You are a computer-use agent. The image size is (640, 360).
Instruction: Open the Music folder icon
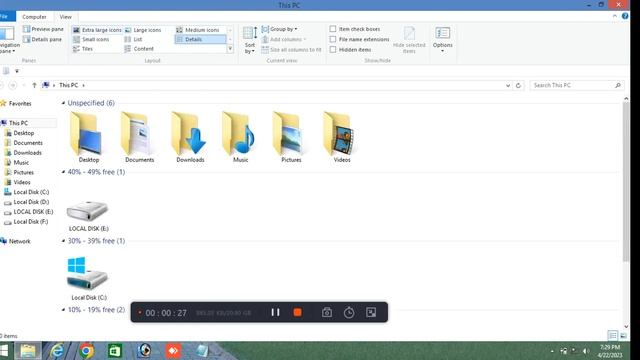tap(239, 134)
